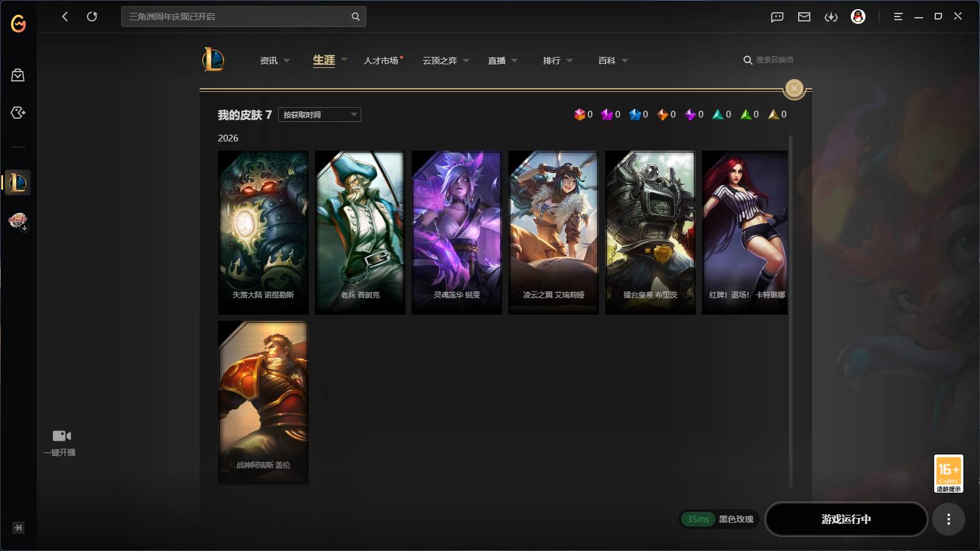980x551 pixels.
Task: Open the 资讯 nav tab
Action: pos(269,61)
